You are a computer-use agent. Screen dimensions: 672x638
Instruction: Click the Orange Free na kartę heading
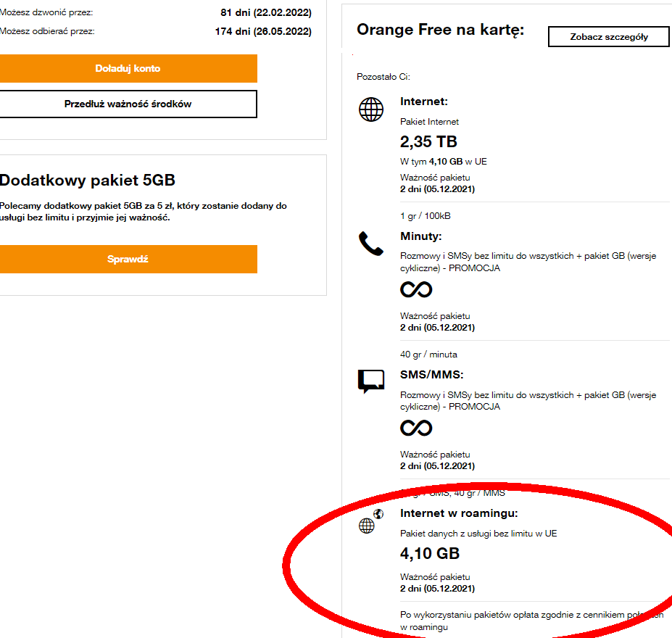[440, 30]
